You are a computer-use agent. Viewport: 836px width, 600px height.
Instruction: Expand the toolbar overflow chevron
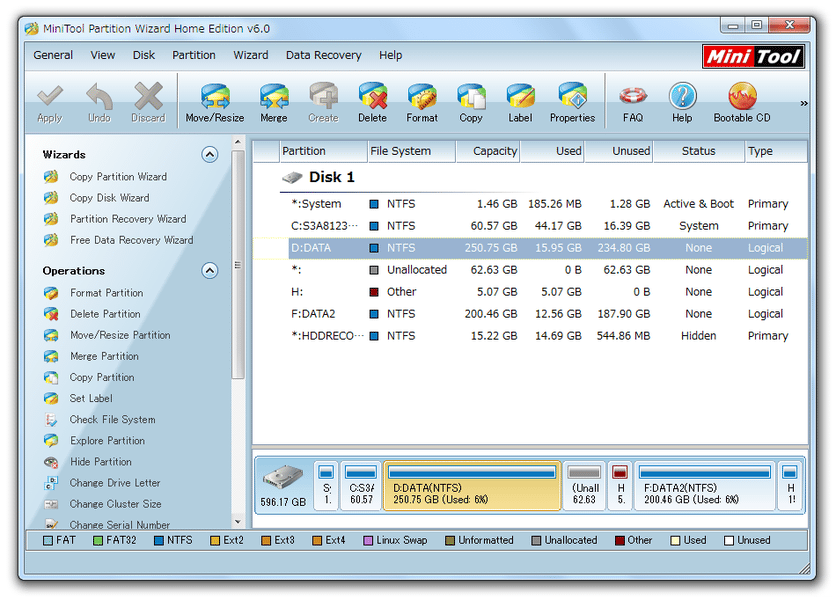click(803, 103)
